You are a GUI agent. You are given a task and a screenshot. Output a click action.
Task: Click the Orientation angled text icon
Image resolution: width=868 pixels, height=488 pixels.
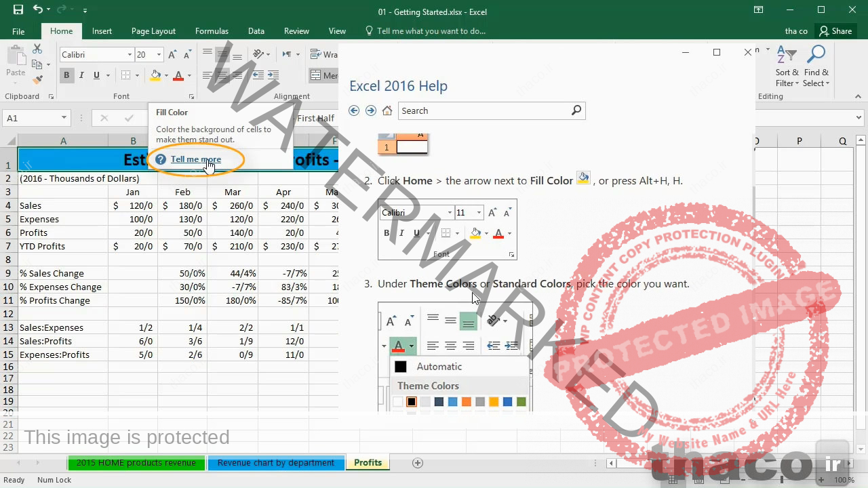[258, 54]
